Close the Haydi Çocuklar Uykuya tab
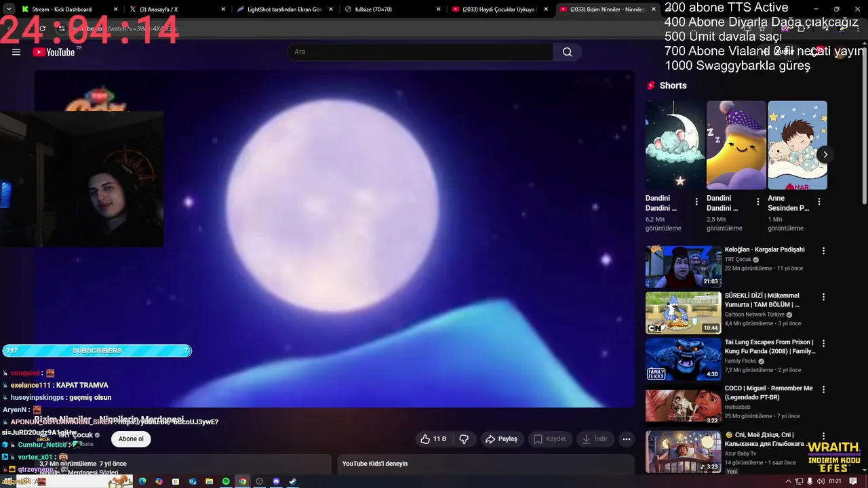 click(x=546, y=9)
